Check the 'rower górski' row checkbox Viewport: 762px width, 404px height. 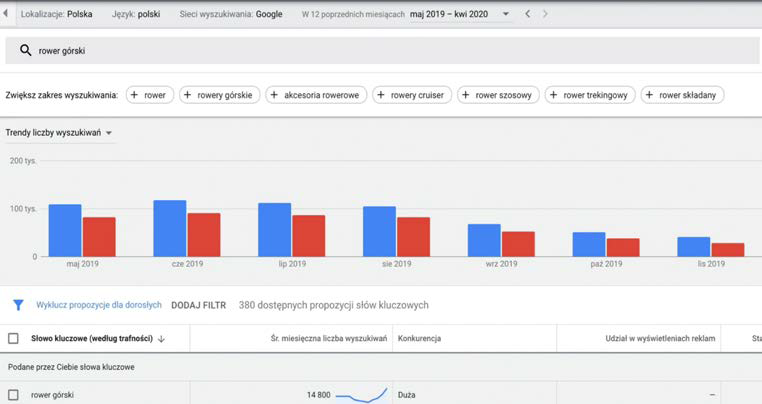13,395
